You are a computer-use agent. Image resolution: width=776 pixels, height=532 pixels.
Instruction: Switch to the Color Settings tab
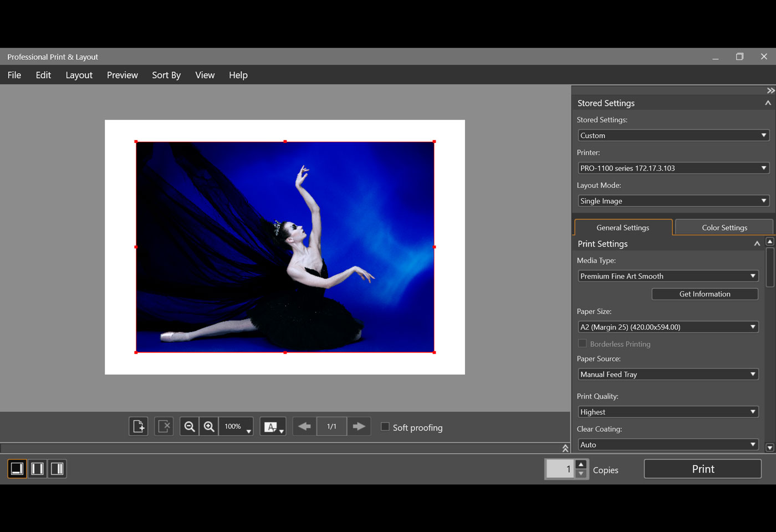coord(724,227)
